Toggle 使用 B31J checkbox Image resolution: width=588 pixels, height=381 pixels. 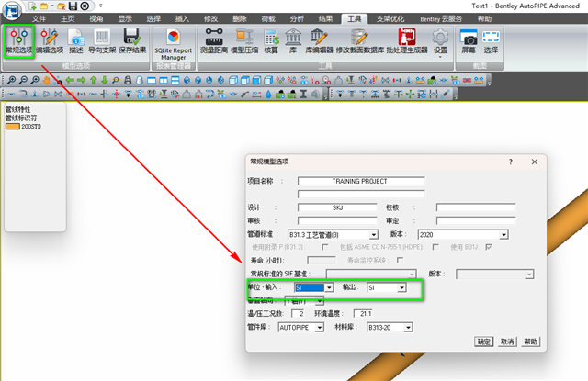[488, 247]
